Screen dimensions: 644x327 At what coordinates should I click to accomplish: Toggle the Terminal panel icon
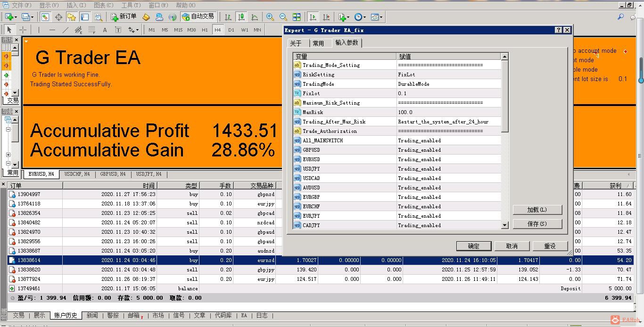click(x=85, y=17)
